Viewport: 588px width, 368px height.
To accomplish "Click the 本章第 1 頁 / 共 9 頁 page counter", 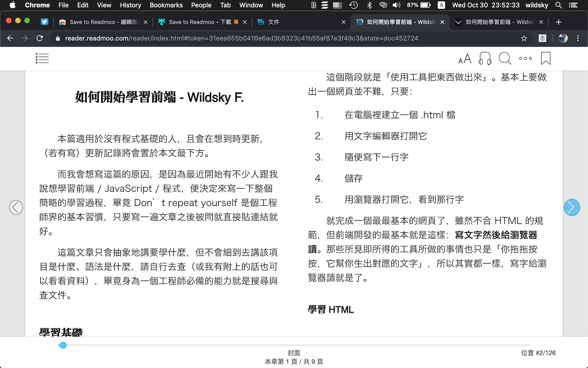I will click(294, 362).
